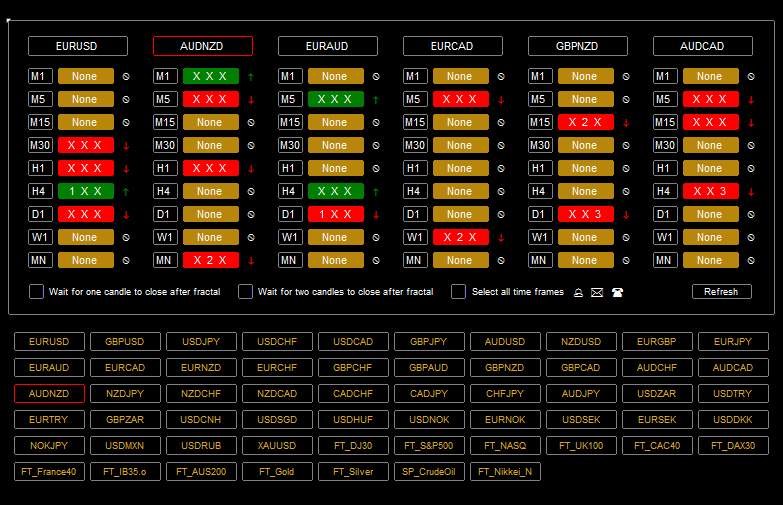783x505 pixels.
Task: Select the XAUUSD symbol button
Action: 277,445
